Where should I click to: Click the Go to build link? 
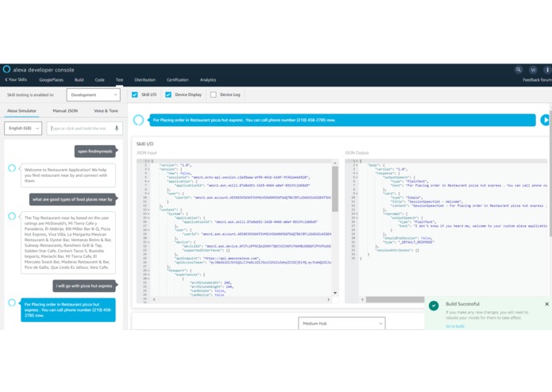(455, 326)
